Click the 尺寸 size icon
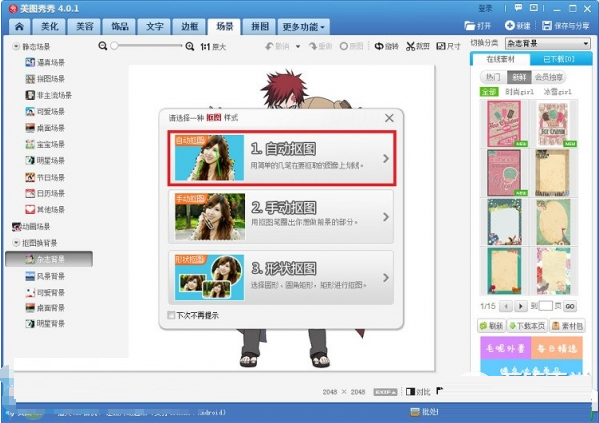599x423 pixels. pyautogui.click(x=441, y=46)
